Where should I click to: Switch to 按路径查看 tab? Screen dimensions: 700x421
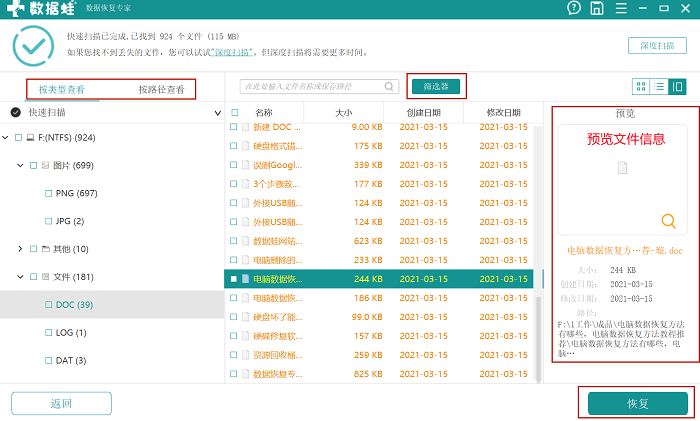click(x=162, y=90)
